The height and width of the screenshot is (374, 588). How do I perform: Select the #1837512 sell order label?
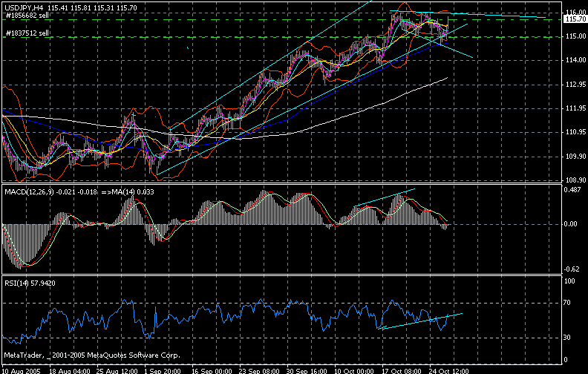click(x=27, y=33)
